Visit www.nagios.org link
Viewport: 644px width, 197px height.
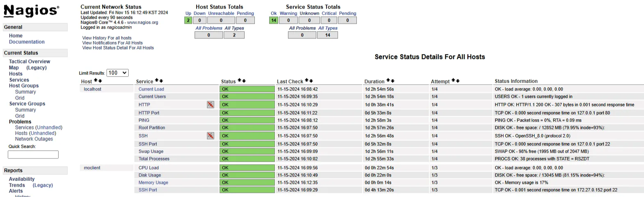143,23
